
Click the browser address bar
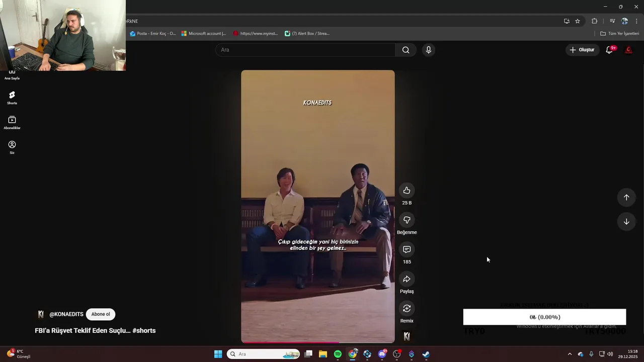coord(342,21)
